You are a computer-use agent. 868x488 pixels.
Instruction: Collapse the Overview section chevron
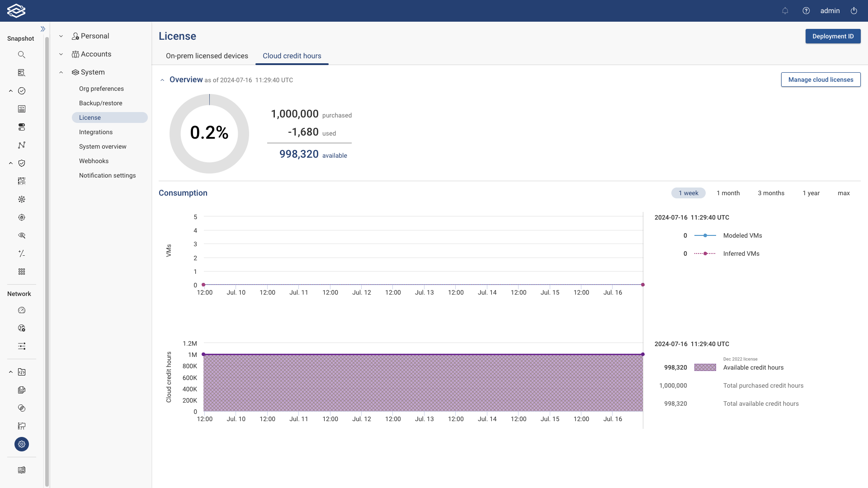click(x=162, y=80)
